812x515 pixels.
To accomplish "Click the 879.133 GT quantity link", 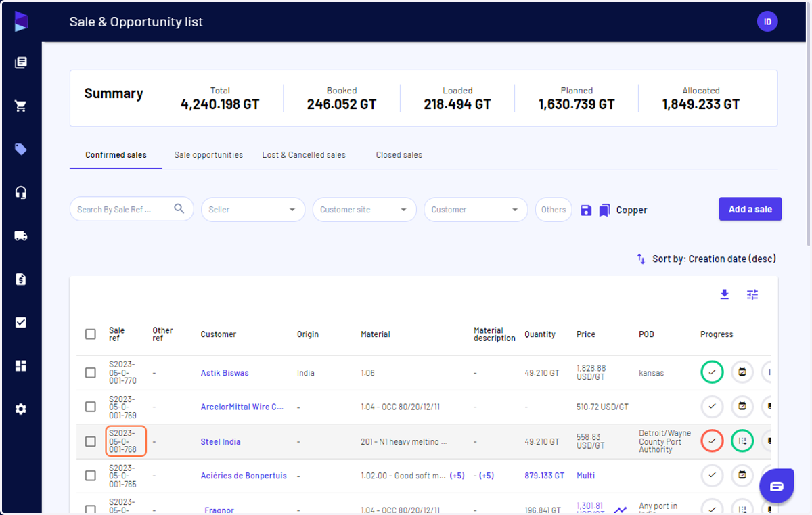I will point(544,476).
